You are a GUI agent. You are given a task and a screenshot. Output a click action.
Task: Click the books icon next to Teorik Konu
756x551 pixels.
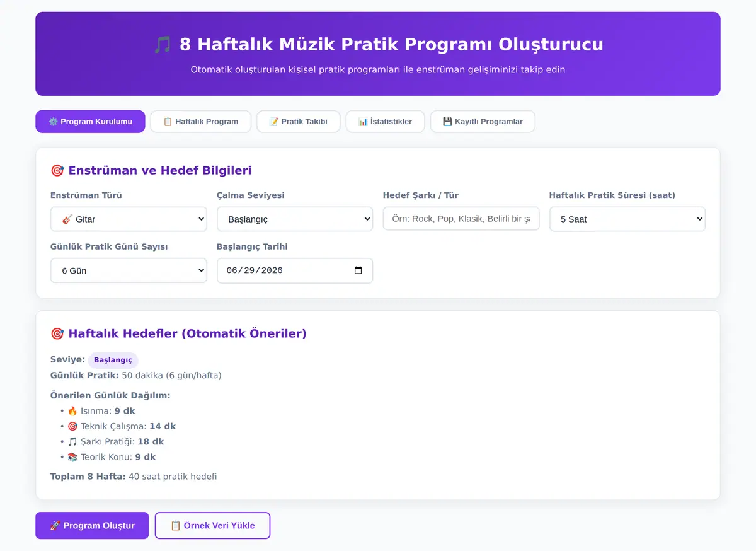pyautogui.click(x=72, y=457)
